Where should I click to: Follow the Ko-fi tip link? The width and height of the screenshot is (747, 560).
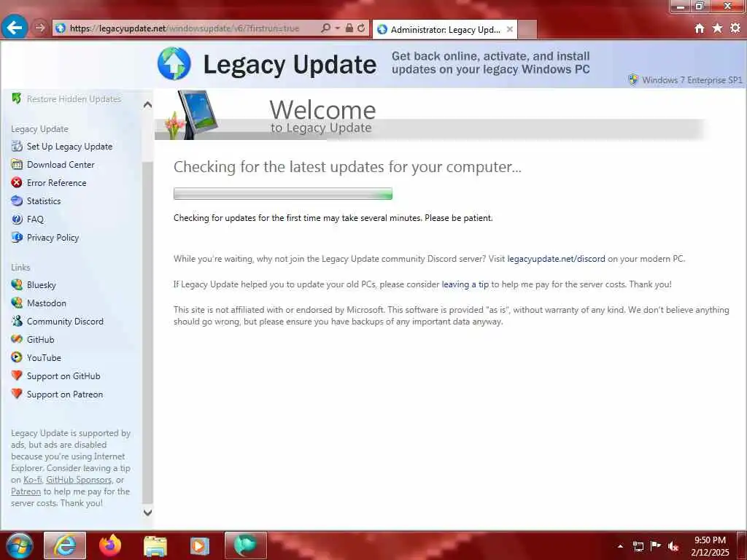click(x=32, y=480)
